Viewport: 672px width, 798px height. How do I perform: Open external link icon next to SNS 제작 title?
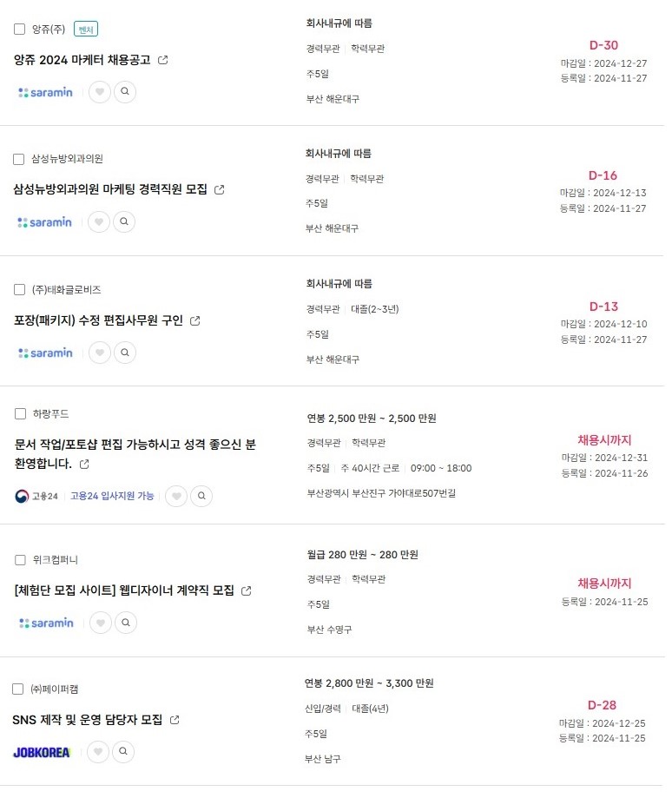click(x=175, y=720)
